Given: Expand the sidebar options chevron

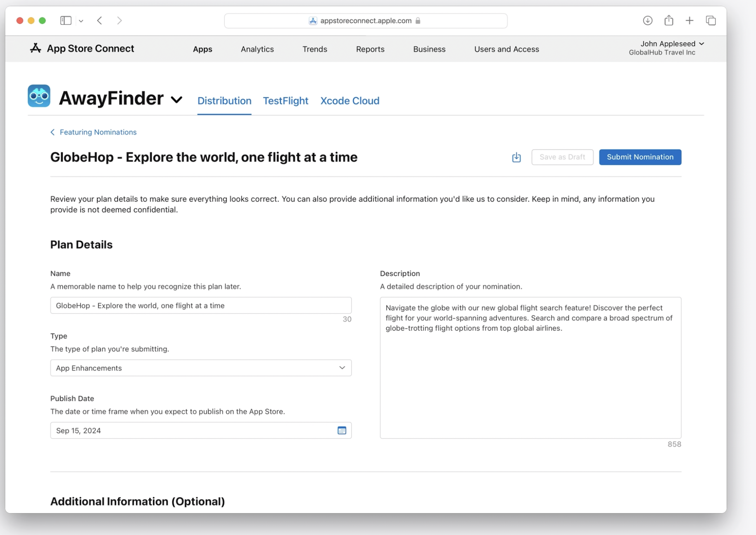Looking at the screenshot, I should pos(81,21).
